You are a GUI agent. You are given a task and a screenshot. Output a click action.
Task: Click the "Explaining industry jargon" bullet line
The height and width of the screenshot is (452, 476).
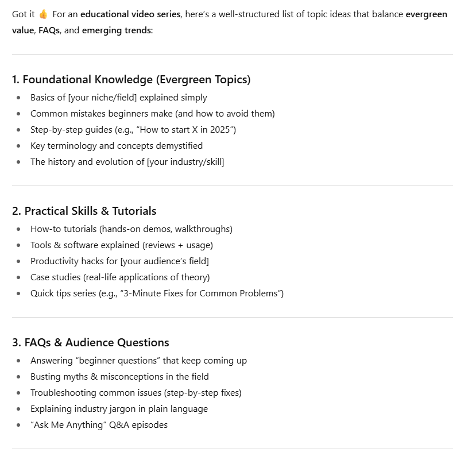coord(119,409)
